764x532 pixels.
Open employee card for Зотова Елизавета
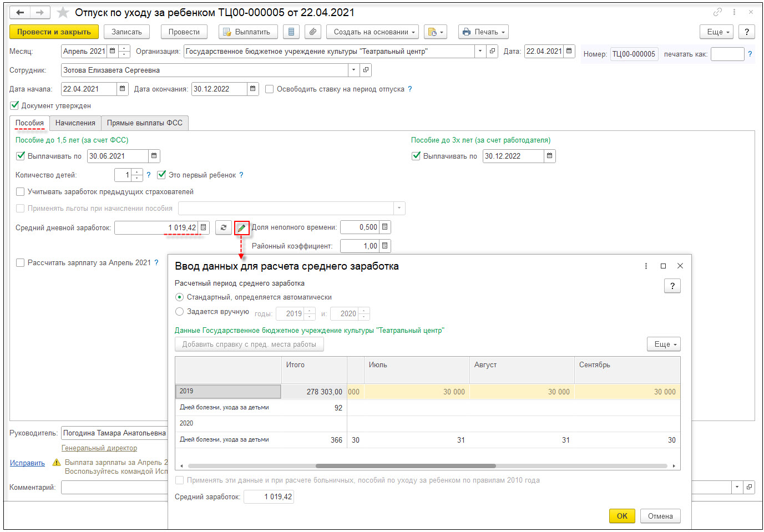point(366,70)
